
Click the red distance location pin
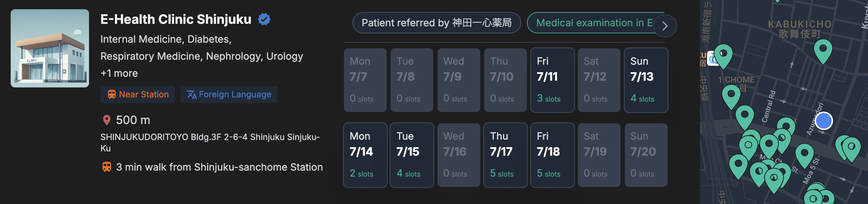106,120
